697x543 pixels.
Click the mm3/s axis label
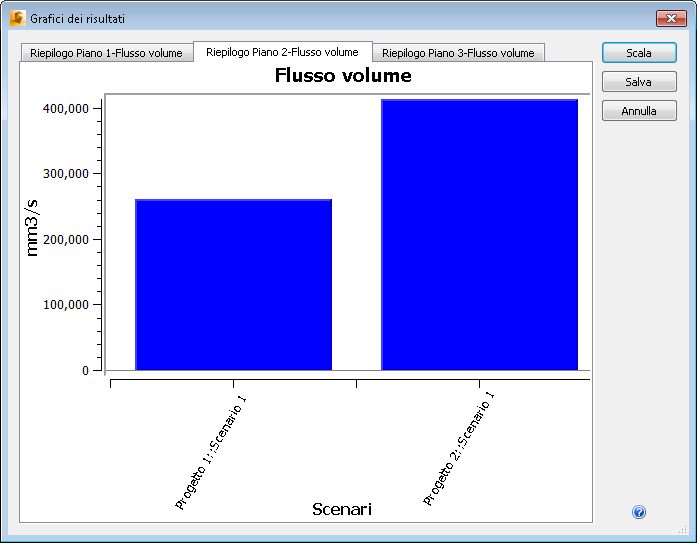click(32, 228)
